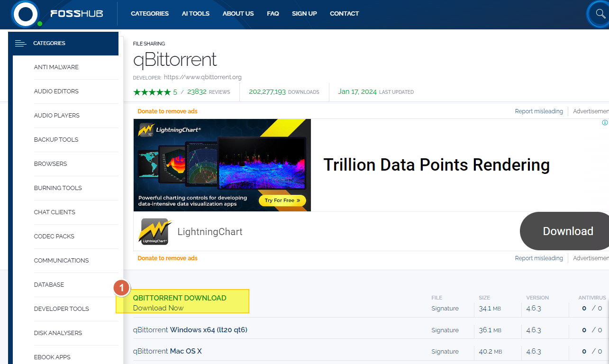Open BACKUP TOOLS category
The height and width of the screenshot is (364, 609).
pyautogui.click(x=56, y=140)
